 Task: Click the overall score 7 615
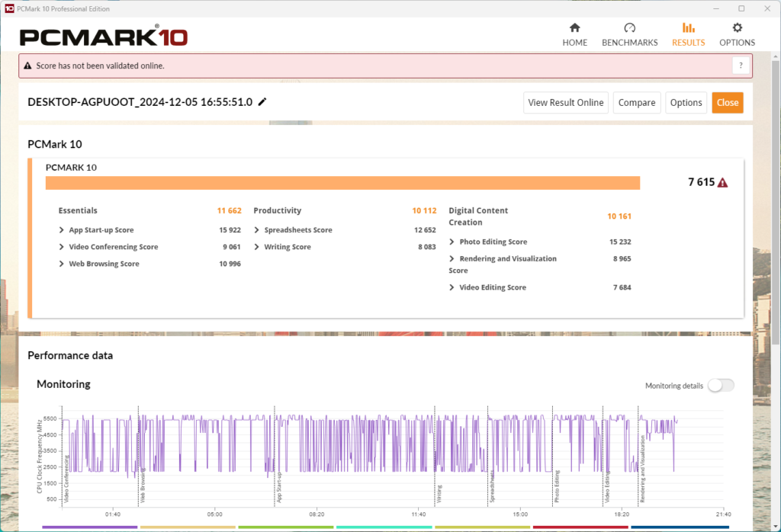[x=702, y=182]
